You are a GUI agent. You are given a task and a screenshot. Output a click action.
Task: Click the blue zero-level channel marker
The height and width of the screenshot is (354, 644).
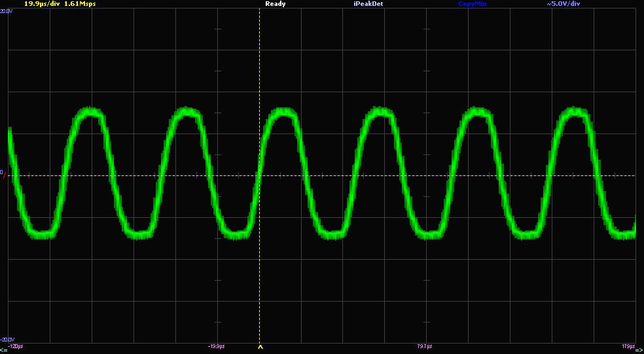[x=2, y=173]
